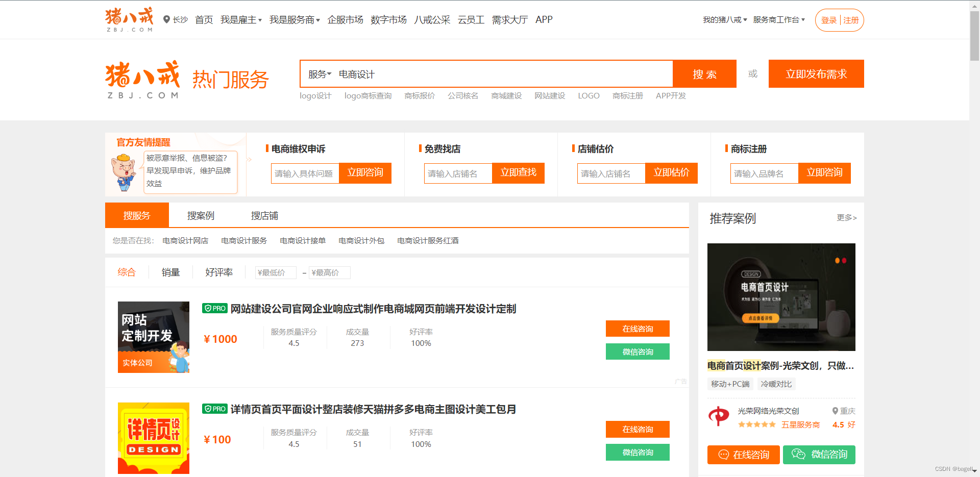Click the 电商设计网店 suggestion
Image resolution: width=980 pixels, height=477 pixels.
point(185,240)
